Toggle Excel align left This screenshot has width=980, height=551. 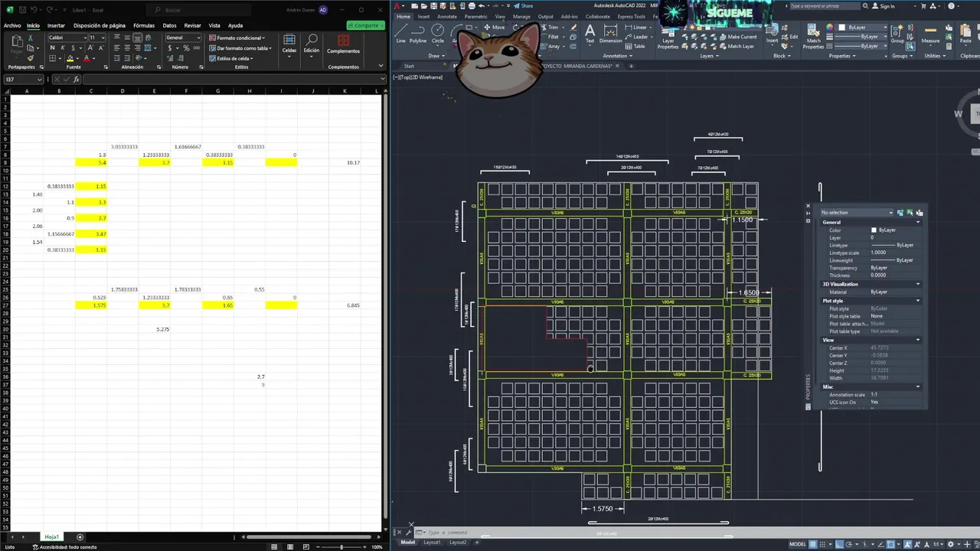pyautogui.click(x=117, y=47)
